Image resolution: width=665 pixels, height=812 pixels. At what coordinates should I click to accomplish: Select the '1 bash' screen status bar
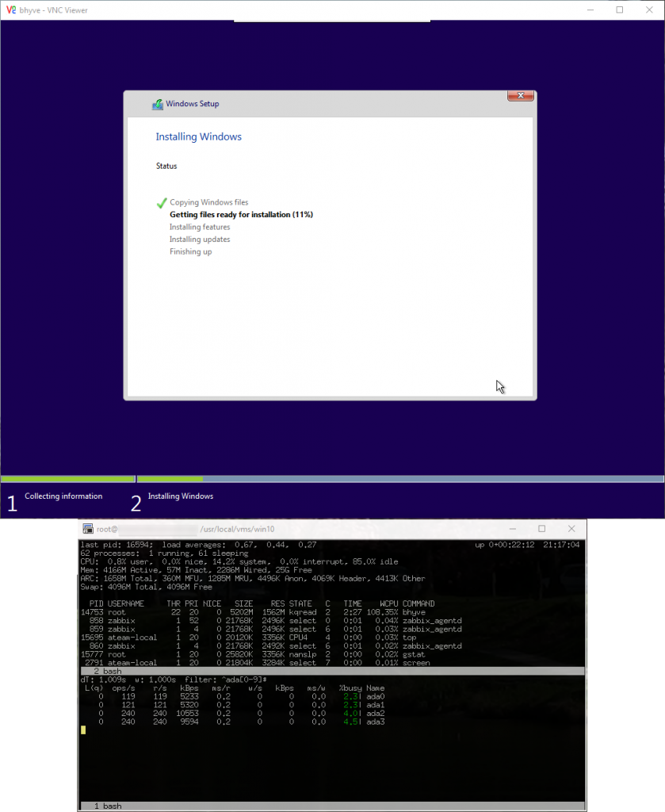point(332,806)
